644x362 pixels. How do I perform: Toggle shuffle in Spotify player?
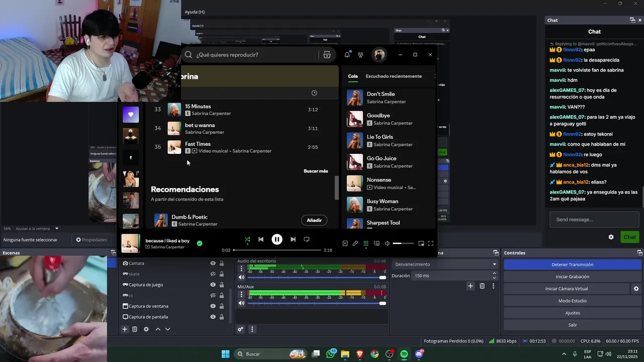click(247, 239)
